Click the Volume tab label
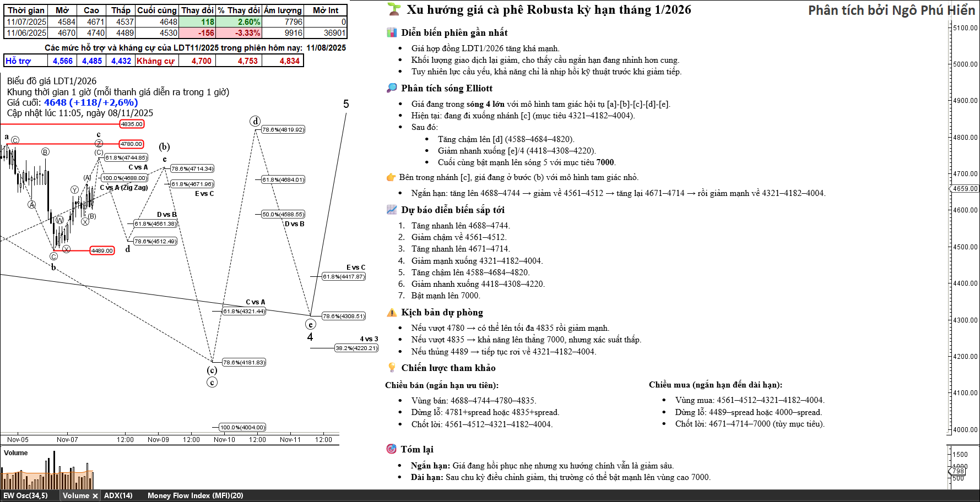 click(75, 495)
